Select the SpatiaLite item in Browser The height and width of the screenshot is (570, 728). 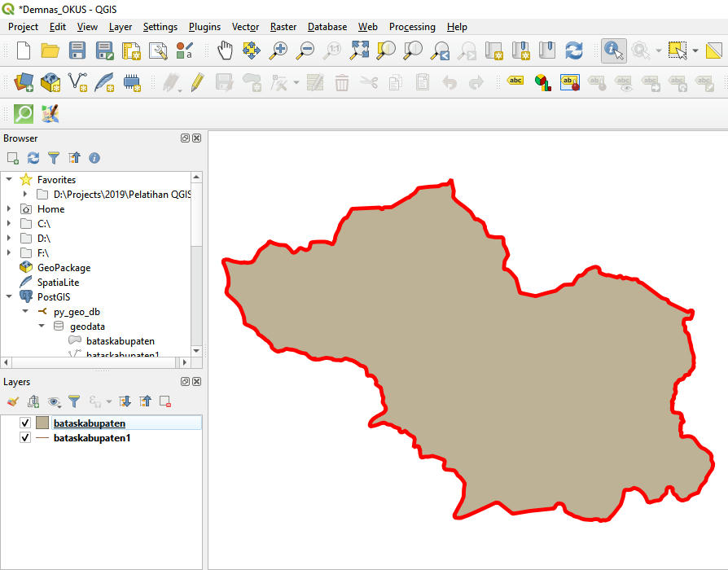[58, 283]
